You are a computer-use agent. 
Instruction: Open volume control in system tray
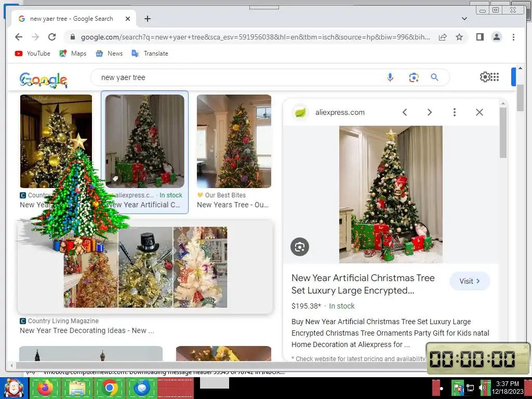482,388
